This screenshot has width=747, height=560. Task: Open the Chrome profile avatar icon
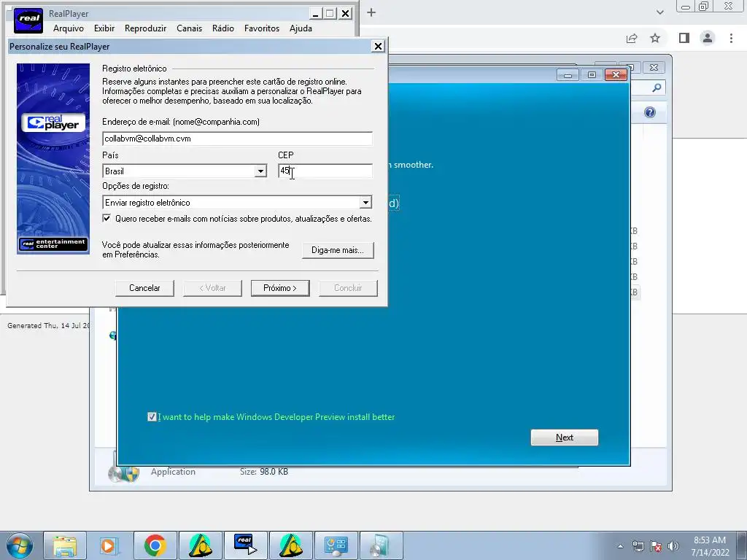point(708,38)
